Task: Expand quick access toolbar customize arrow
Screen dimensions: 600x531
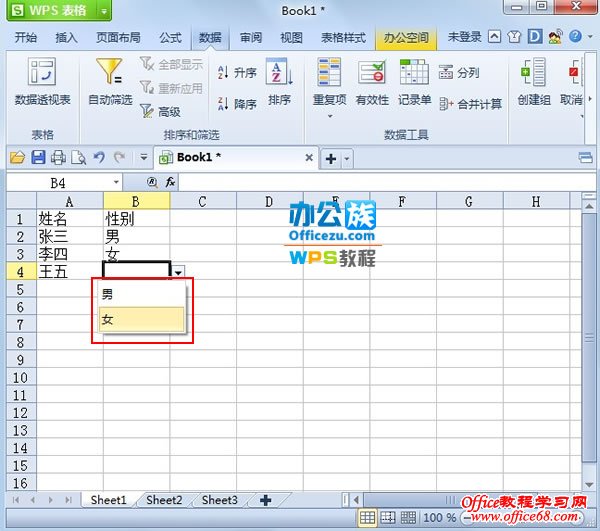Action: click(143, 157)
